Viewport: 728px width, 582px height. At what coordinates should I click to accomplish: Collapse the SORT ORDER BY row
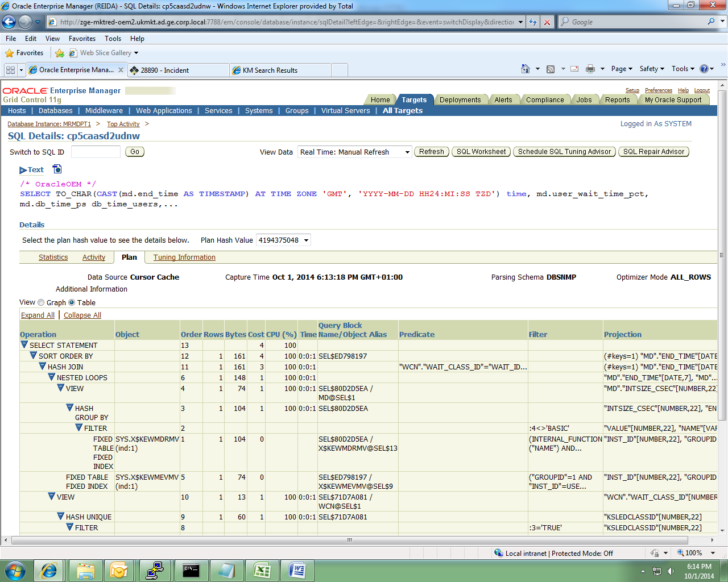tap(33, 355)
